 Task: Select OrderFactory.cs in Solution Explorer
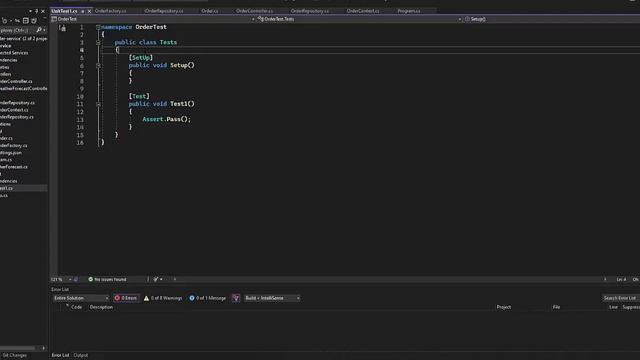click(13, 146)
